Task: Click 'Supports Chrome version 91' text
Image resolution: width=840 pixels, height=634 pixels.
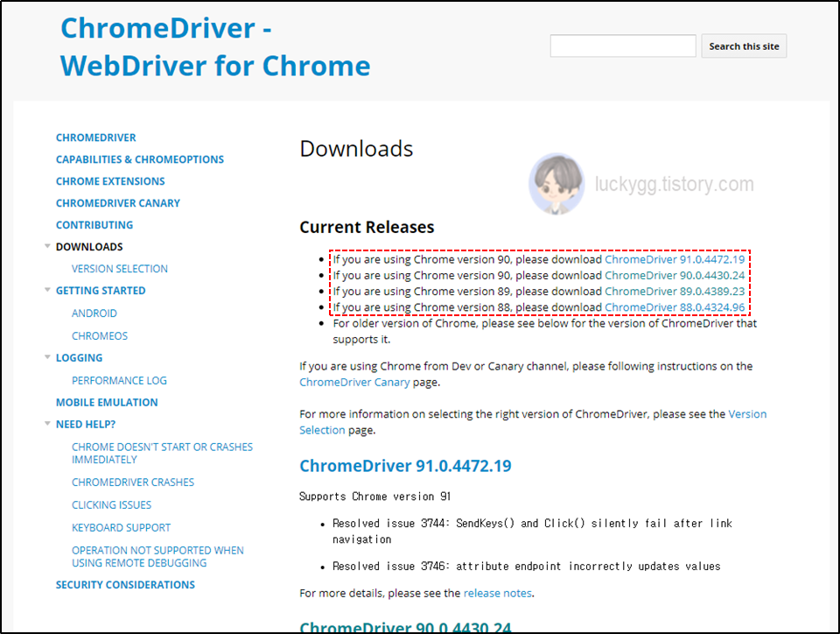Action: click(375, 497)
